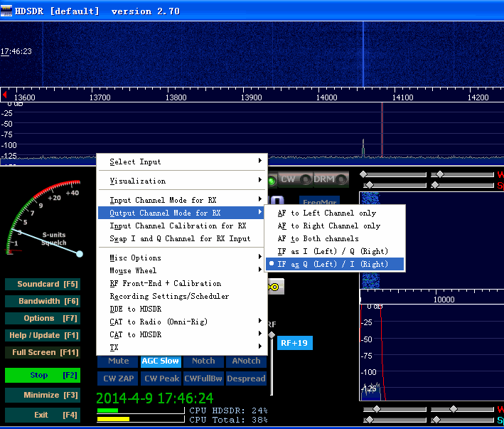Click 10000 on the audio frequency scale

(x=444, y=300)
